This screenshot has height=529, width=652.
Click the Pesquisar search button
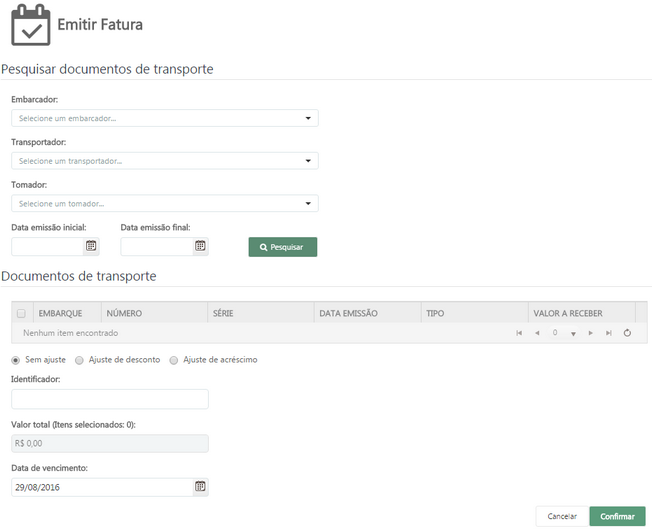point(283,247)
